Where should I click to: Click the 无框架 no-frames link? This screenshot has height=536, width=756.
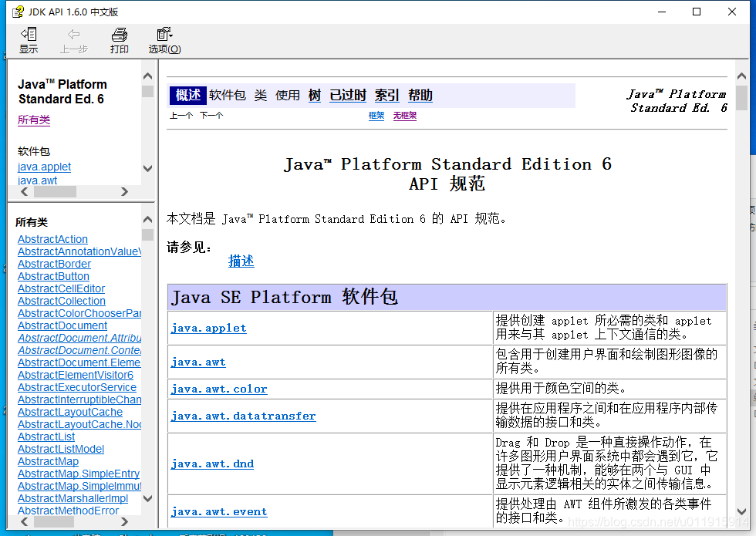click(x=404, y=115)
